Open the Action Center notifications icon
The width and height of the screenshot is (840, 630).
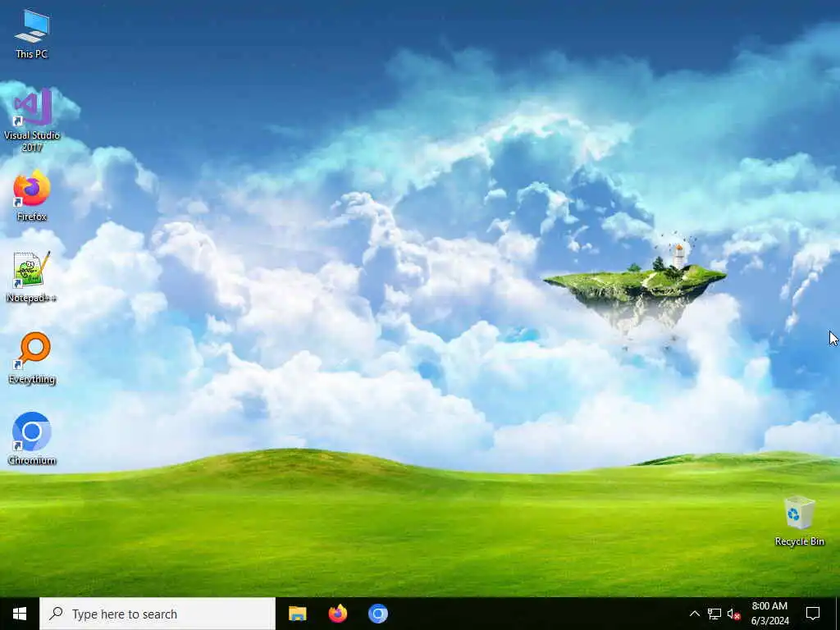(x=813, y=614)
